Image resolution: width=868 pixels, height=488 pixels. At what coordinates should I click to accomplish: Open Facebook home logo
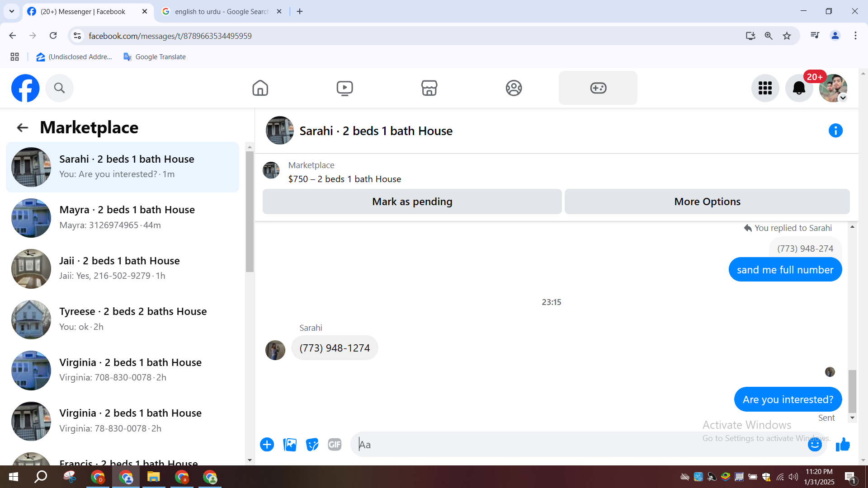point(25,88)
